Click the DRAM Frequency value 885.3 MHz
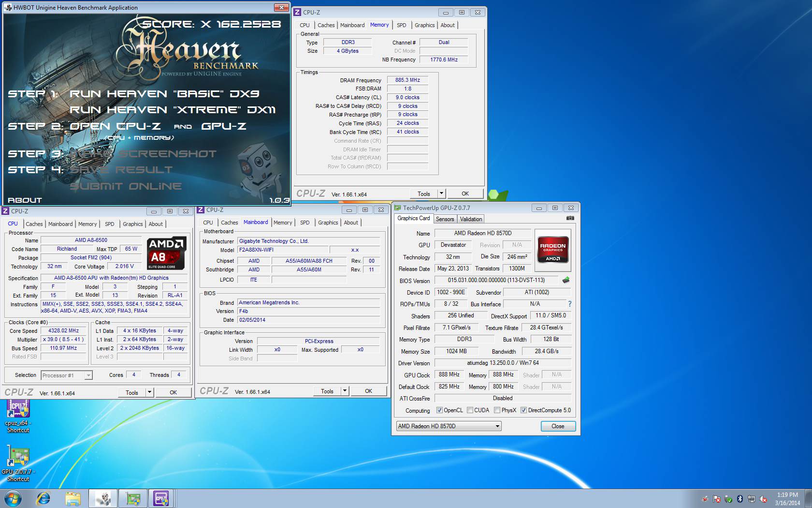The height and width of the screenshot is (508, 812). point(407,80)
